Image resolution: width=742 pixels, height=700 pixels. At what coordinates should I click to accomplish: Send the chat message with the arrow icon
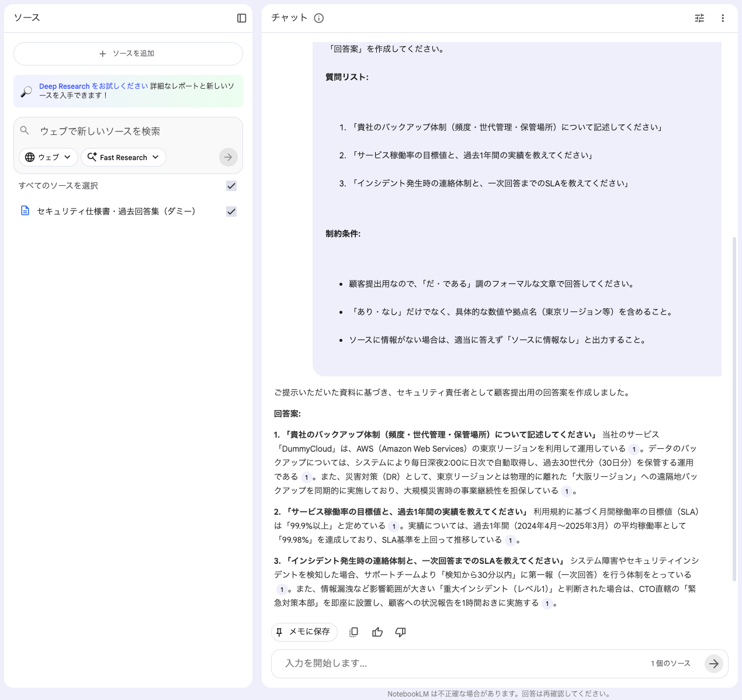pyautogui.click(x=713, y=664)
